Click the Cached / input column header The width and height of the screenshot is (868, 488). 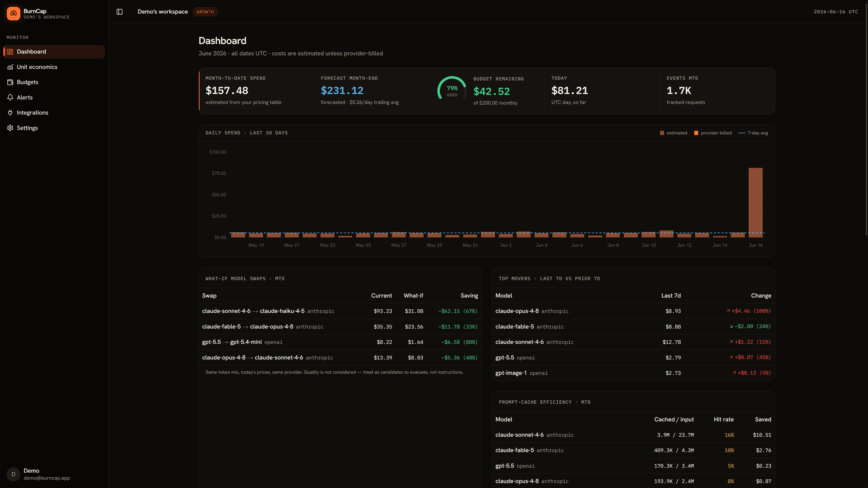674,419
